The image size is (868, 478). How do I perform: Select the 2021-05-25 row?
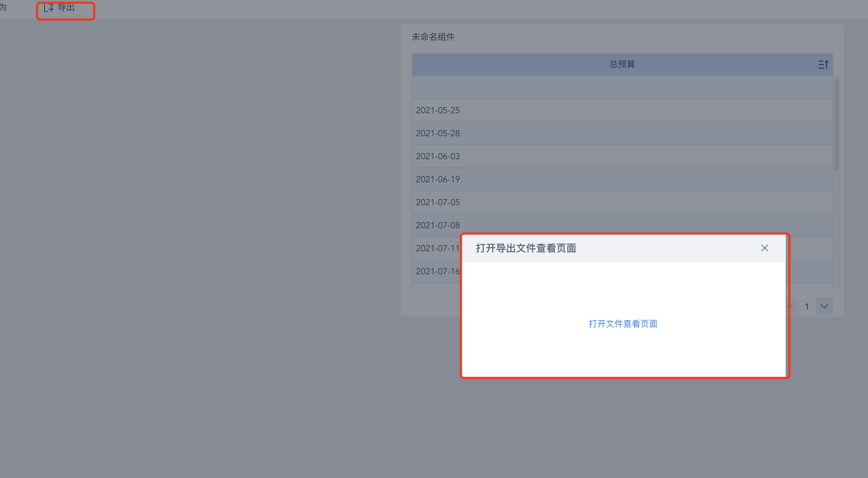pos(622,110)
